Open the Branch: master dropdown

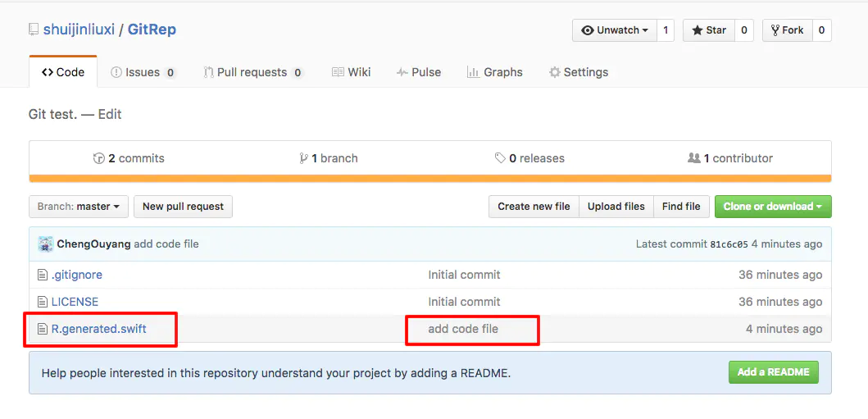click(x=79, y=207)
